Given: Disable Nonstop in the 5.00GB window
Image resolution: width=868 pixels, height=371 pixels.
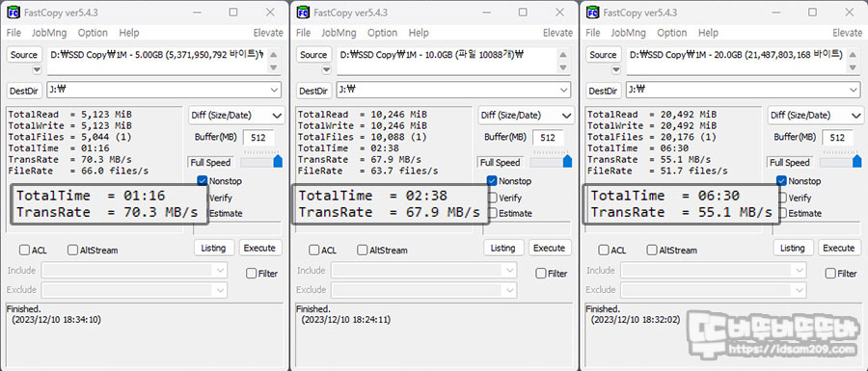Looking at the screenshot, I should (x=203, y=181).
